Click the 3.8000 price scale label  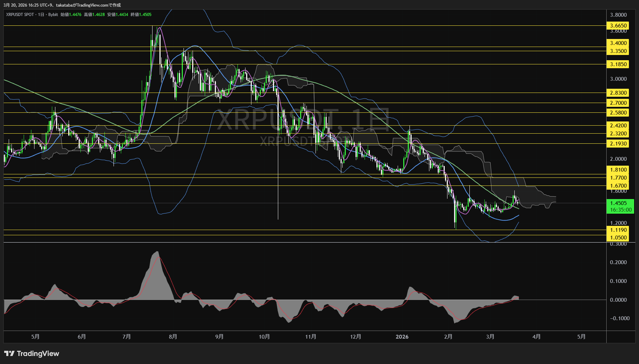[x=618, y=15]
